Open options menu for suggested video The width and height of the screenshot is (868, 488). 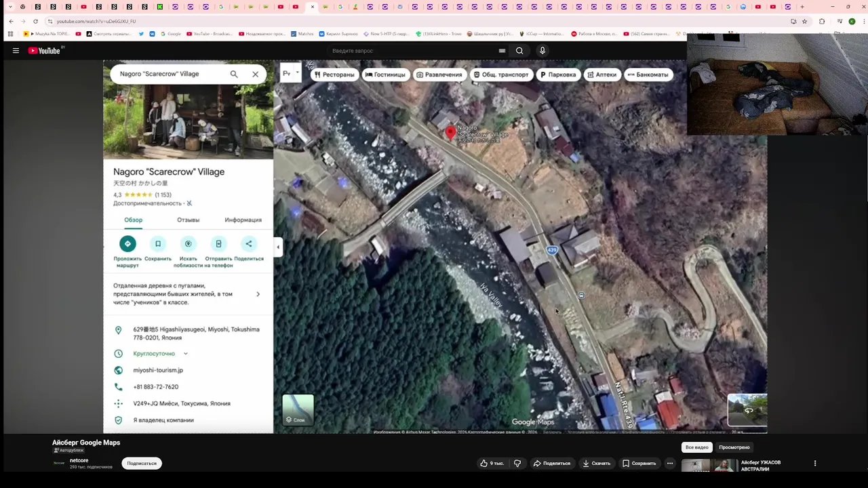(x=815, y=464)
